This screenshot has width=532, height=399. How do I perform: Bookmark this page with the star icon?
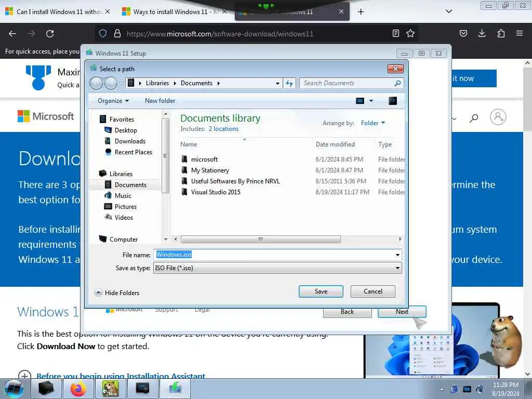coord(410,33)
